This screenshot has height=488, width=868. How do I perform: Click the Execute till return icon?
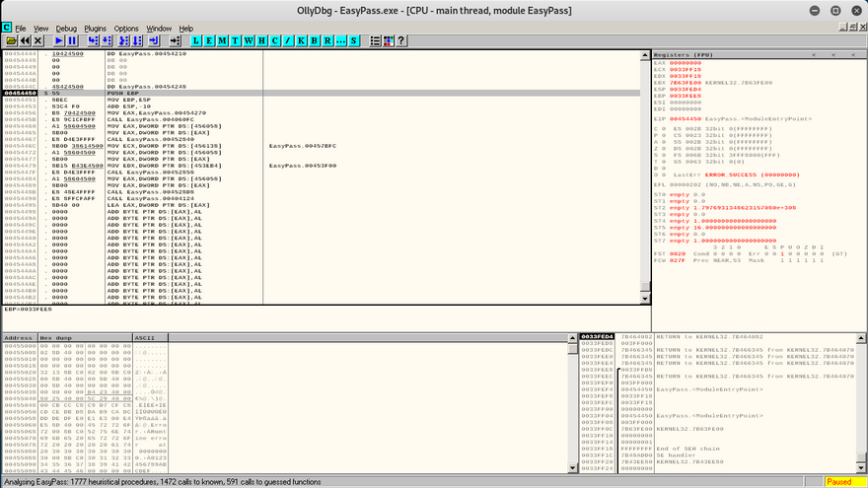154,41
